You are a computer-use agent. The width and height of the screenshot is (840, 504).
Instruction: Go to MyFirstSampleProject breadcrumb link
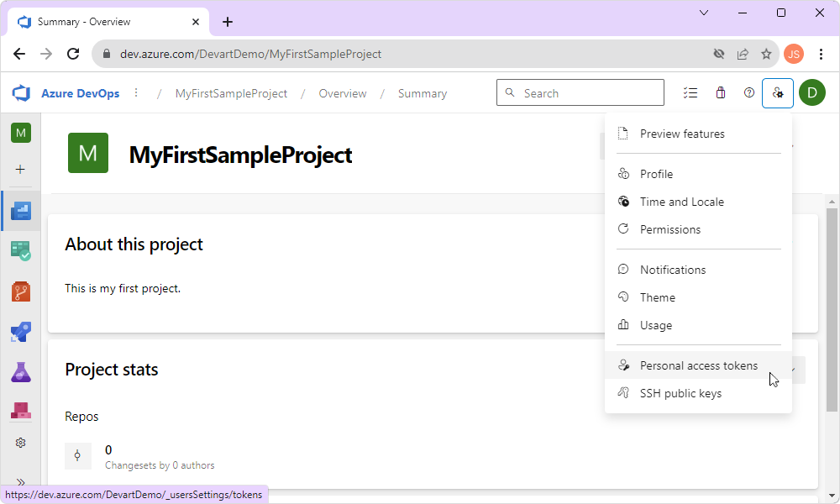click(231, 93)
